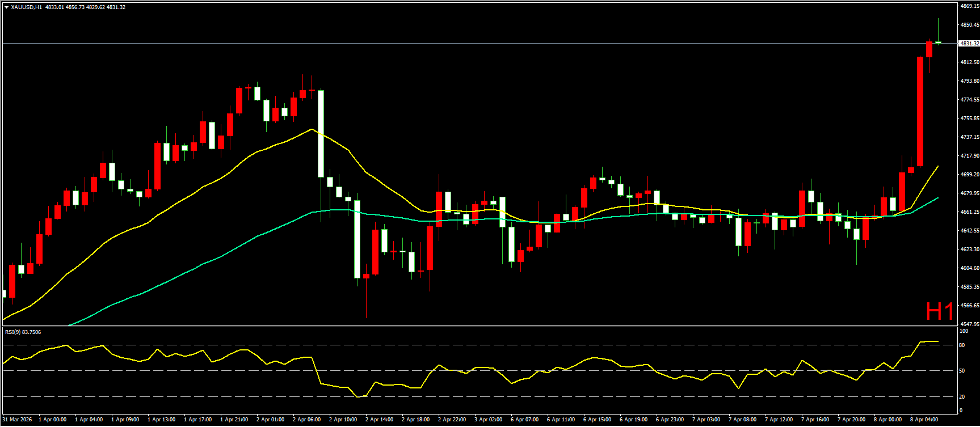Click the RSI 20 level scale label
The width and height of the screenshot is (980, 427).
(961, 397)
